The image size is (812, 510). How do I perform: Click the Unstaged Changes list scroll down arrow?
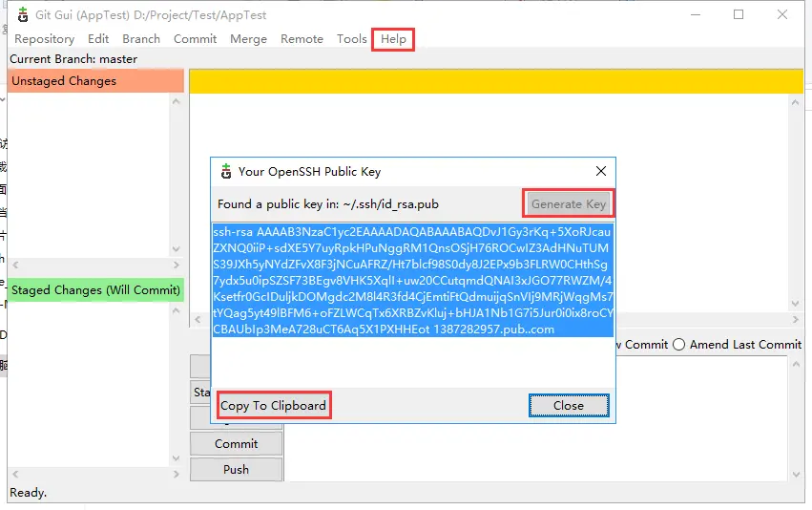[x=177, y=248]
